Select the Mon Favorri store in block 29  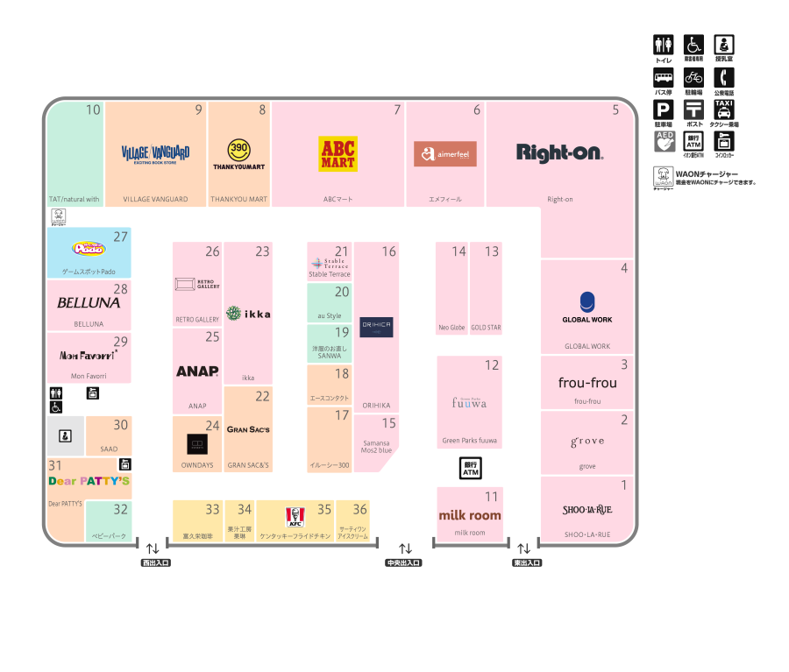pos(89,357)
